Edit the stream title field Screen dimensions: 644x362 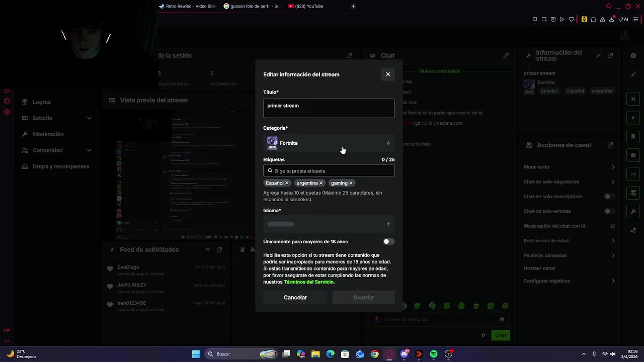(x=329, y=108)
